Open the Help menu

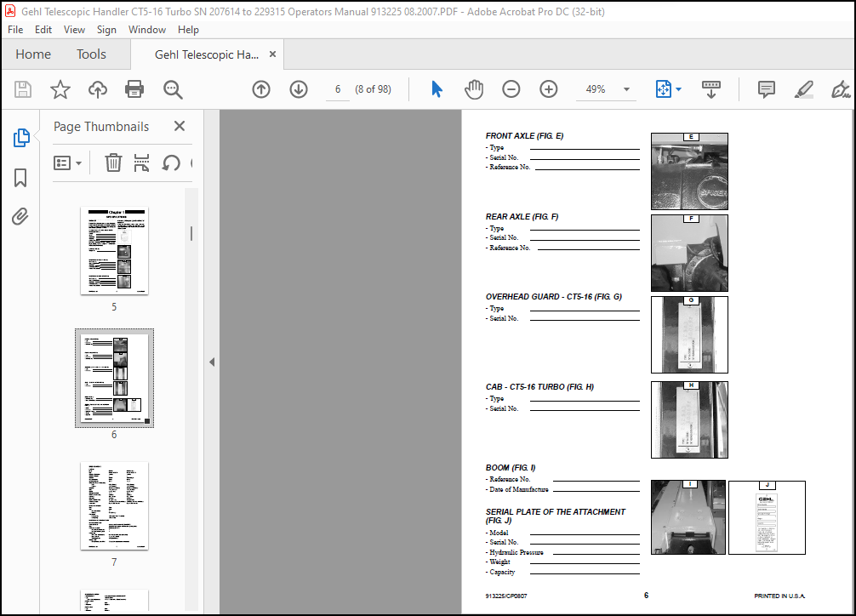[x=188, y=30]
